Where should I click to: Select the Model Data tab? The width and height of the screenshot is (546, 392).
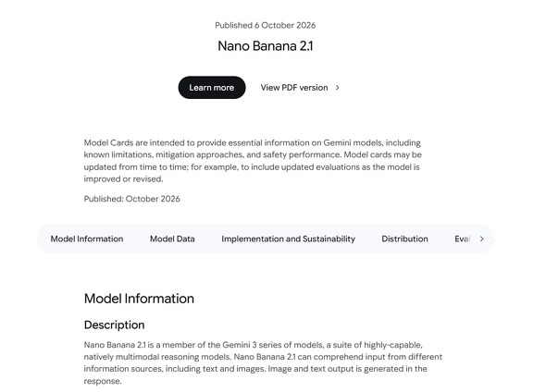(x=172, y=239)
